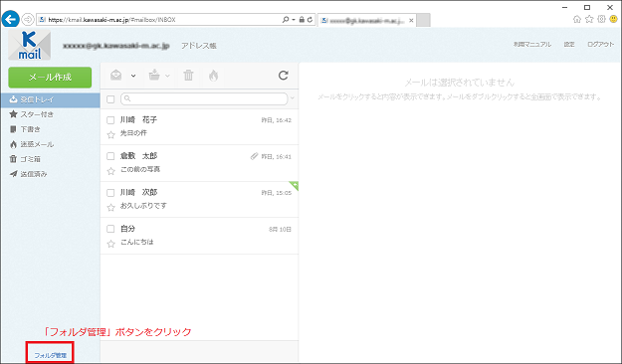Click the browser back arrow button

[x=10, y=19]
